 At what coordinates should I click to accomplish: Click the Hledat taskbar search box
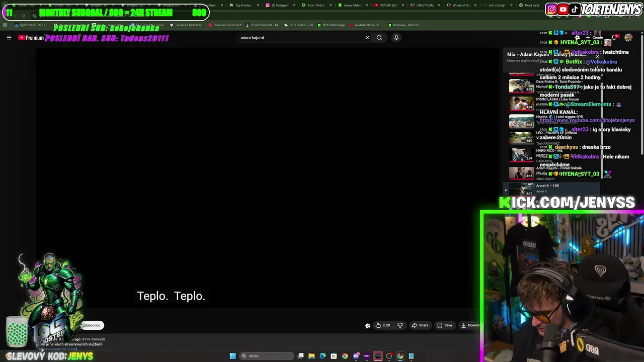click(266, 356)
